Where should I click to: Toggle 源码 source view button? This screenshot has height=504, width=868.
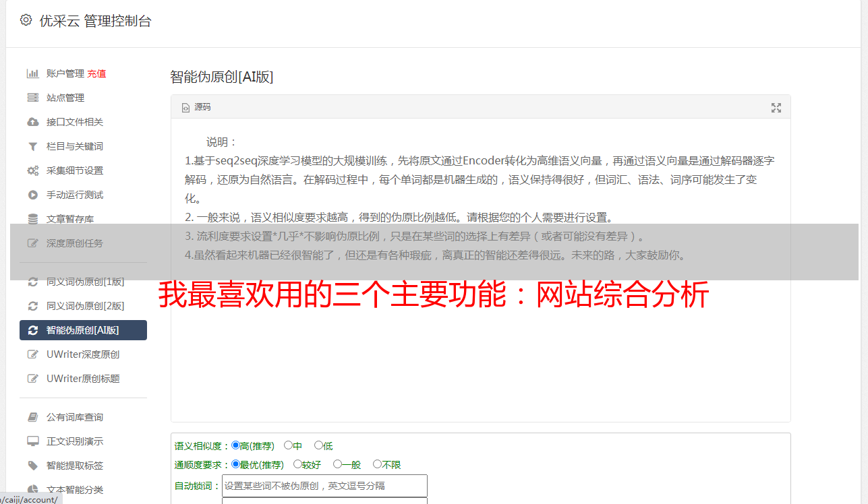coord(196,107)
